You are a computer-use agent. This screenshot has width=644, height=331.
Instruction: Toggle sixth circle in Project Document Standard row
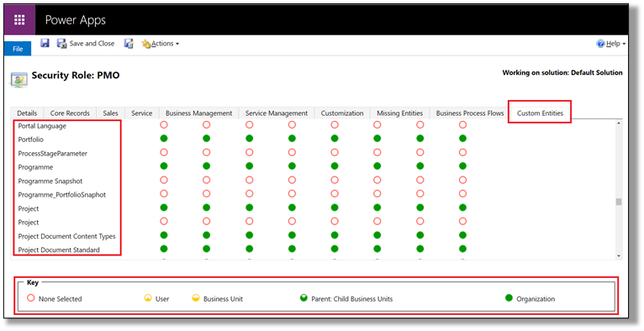pyautogui.click(x=377, y=249)
